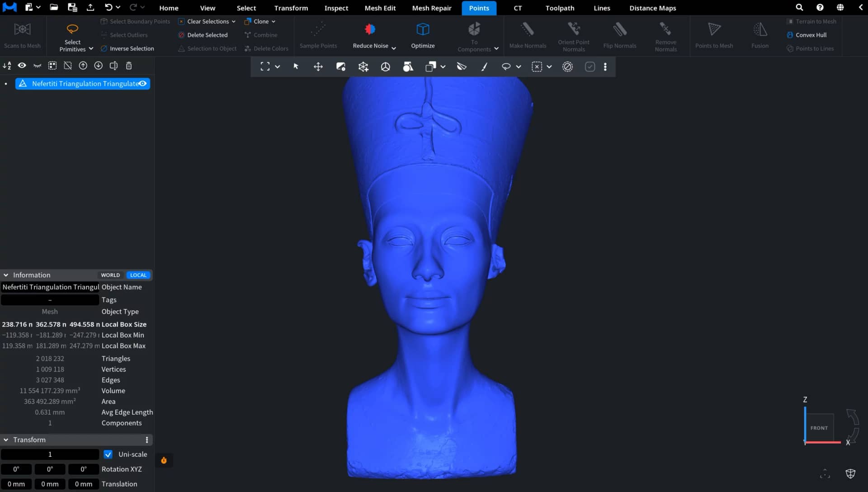The width and height of the screenshot is (868, 492).
Task: Click the deselect all crossed-box icon
Action: pos(68,66)
